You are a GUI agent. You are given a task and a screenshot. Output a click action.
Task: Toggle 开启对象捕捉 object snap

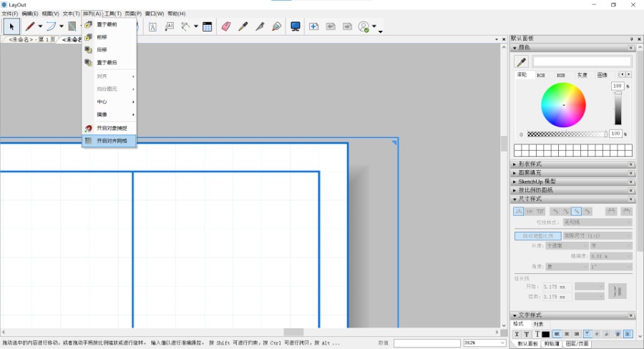tap(112, 128)
